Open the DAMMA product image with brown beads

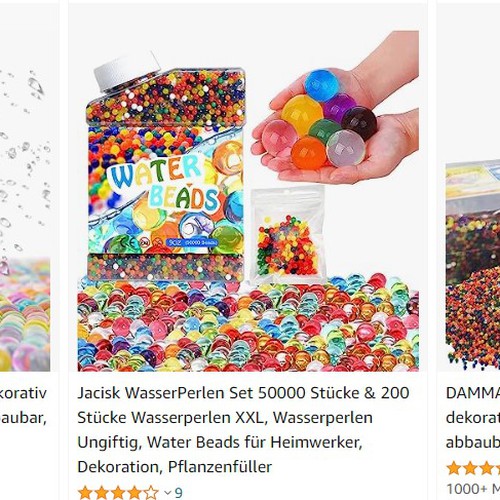[473, 265]
